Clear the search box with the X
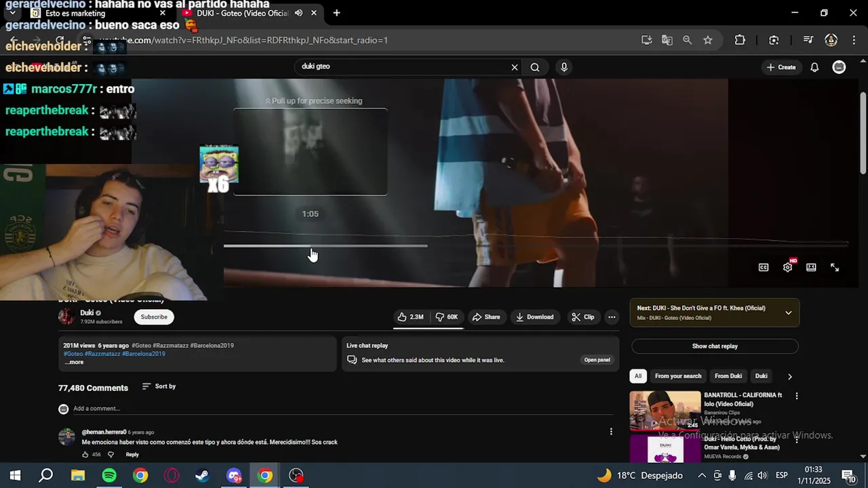This screenshot has height=488, width=868. click(x=515, y=67)
